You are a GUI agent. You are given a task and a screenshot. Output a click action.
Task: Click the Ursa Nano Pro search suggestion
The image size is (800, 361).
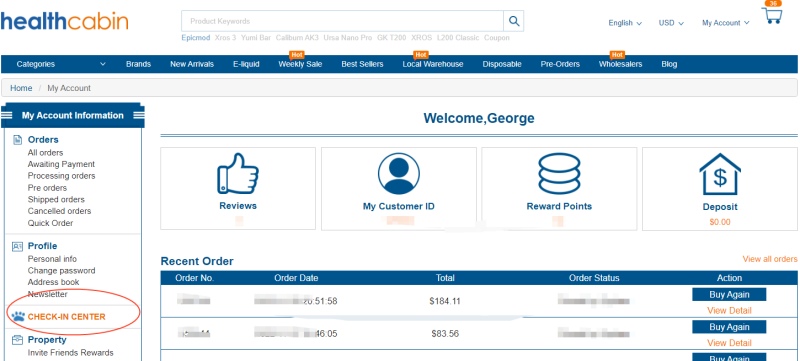click(347, 38)
